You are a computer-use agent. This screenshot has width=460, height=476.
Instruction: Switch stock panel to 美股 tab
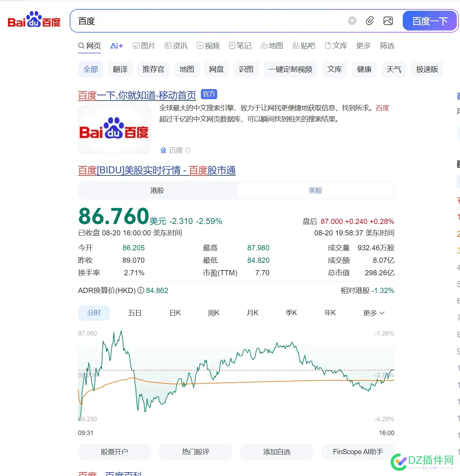(315, 190)
